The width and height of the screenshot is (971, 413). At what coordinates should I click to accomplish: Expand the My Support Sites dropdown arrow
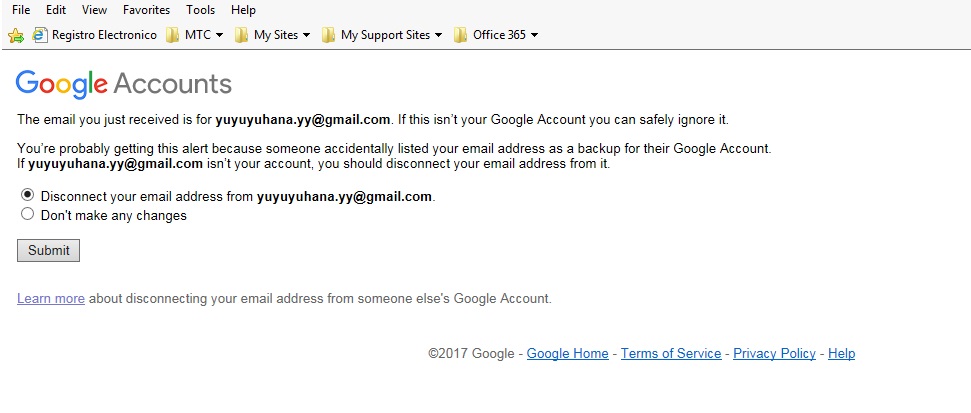point(438,35)
